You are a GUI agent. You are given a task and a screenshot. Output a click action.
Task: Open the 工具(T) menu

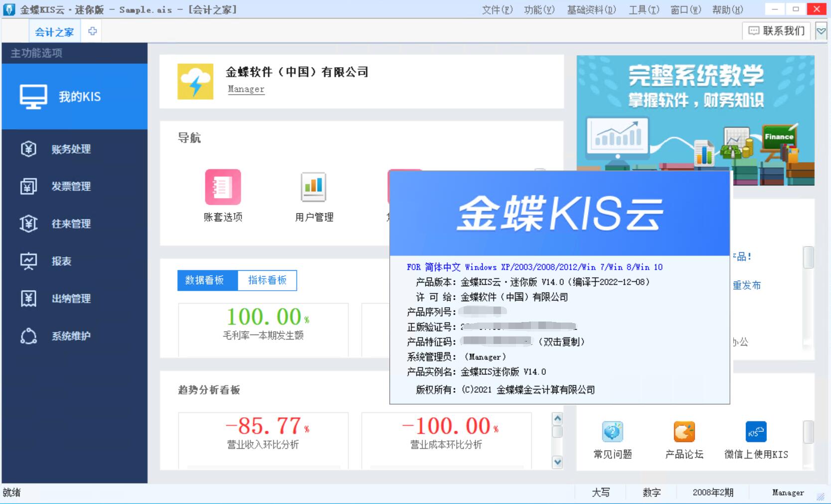[x=644, y=10]
